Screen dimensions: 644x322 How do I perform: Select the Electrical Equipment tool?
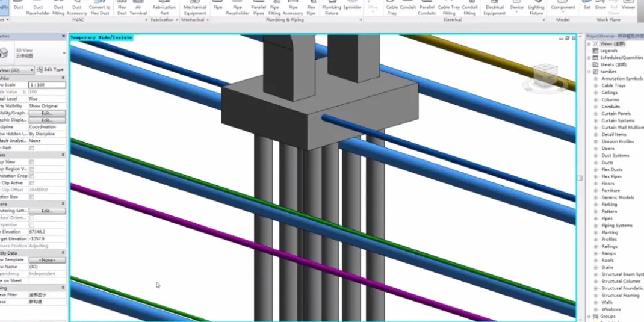tap(495, 7)
